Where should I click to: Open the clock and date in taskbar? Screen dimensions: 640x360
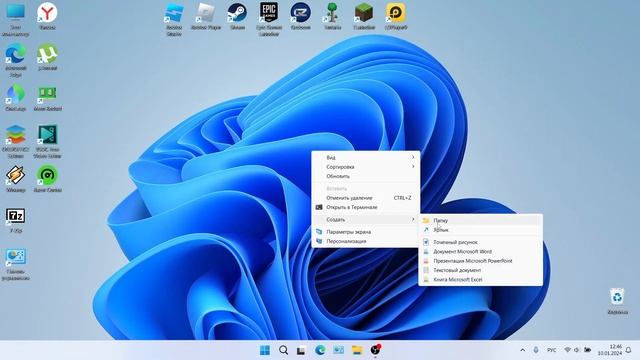pos(610,350)
